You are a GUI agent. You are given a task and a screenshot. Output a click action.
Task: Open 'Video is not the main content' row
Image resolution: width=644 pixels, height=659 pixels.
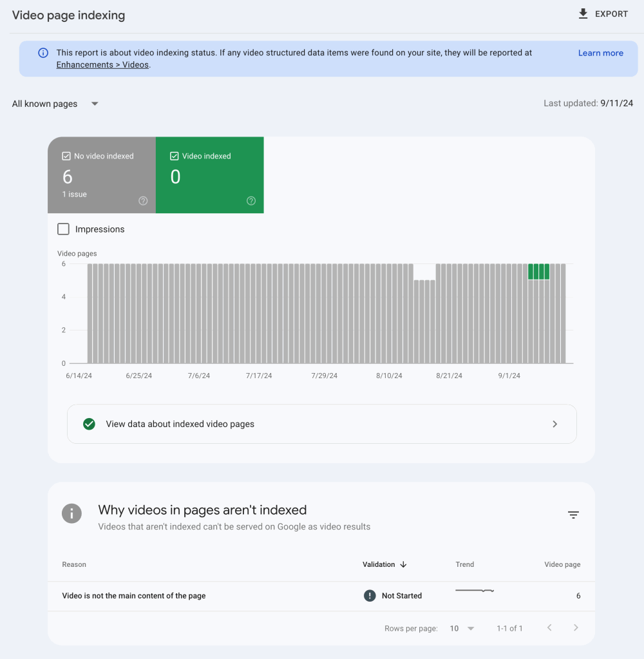point(321,596)
